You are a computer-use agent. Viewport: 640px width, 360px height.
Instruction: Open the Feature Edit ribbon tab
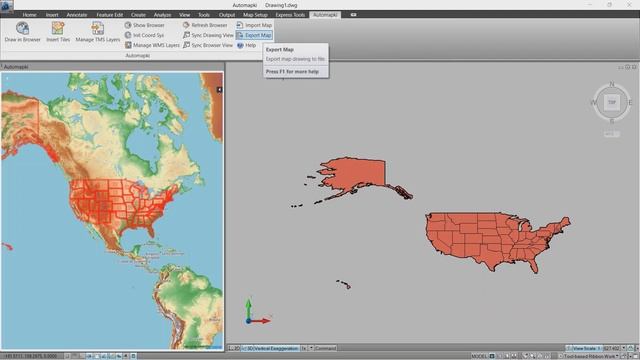(109, 15)
